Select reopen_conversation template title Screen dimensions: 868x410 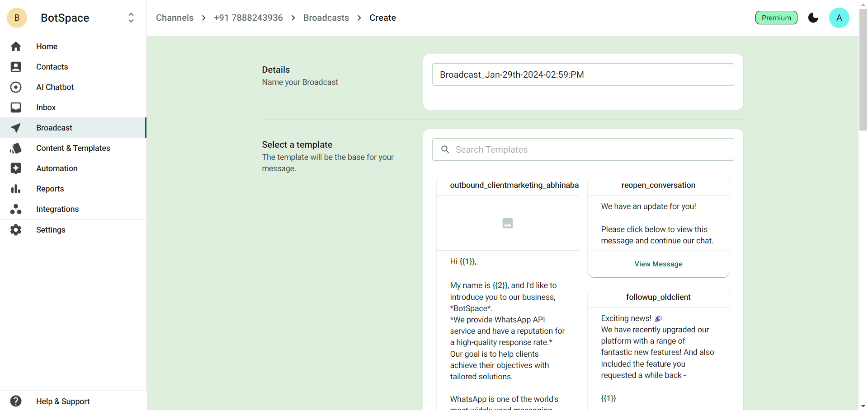pos(658,185)
